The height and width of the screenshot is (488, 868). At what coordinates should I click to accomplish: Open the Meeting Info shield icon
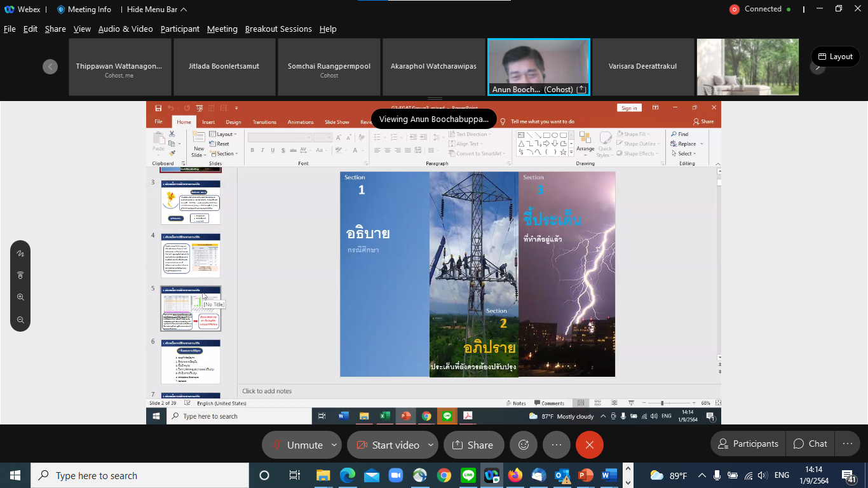[61, 10]
